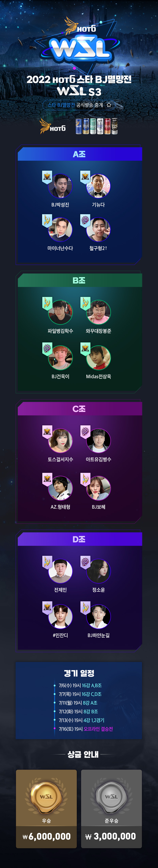Select the HOT6 drink cans image
Image resolution: width=158 pixels, height=868 pixels.
(97, 126)
